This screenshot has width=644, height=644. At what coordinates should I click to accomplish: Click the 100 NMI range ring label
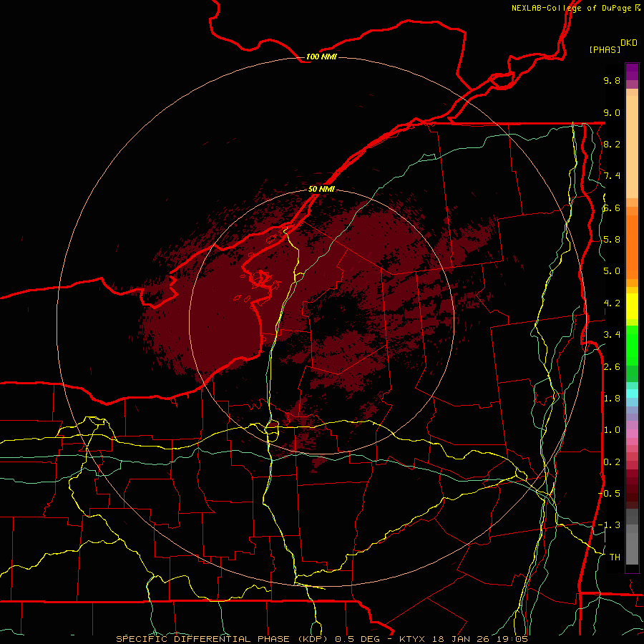pyautogui.click(x=321, y=57)
